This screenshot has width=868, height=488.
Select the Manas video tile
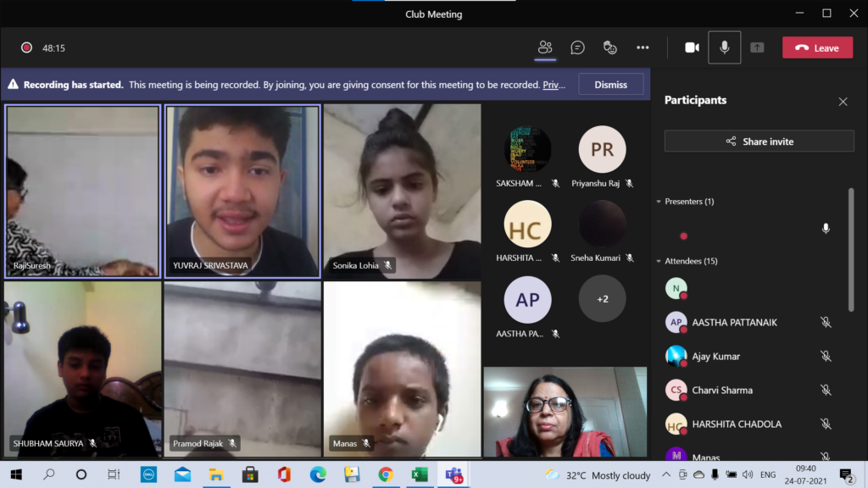403,369
